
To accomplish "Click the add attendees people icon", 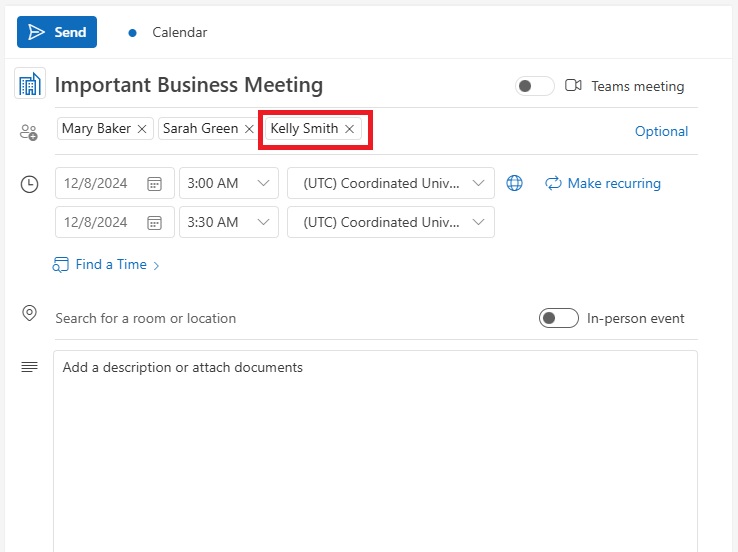I will [x=29, y=132].
